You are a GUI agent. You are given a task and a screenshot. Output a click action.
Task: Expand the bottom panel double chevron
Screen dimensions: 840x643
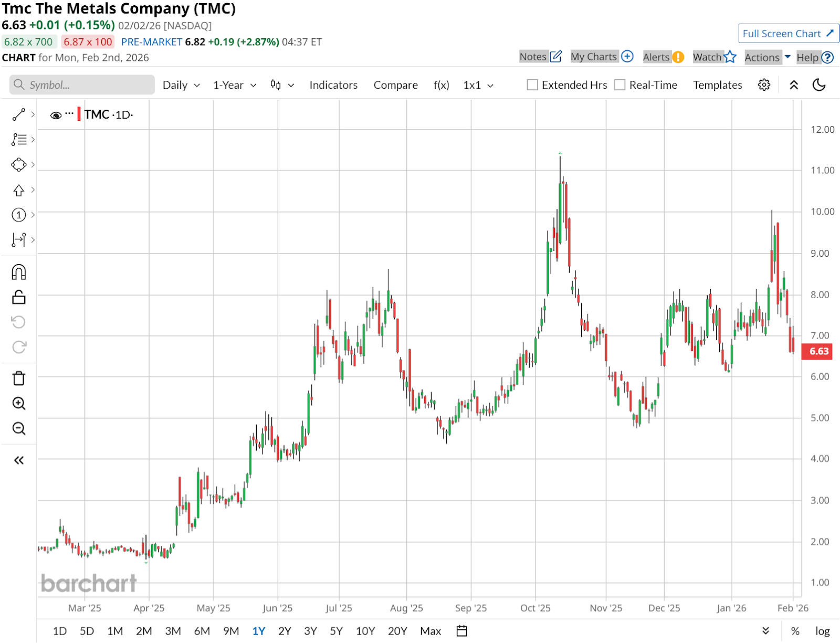(766, 631)
